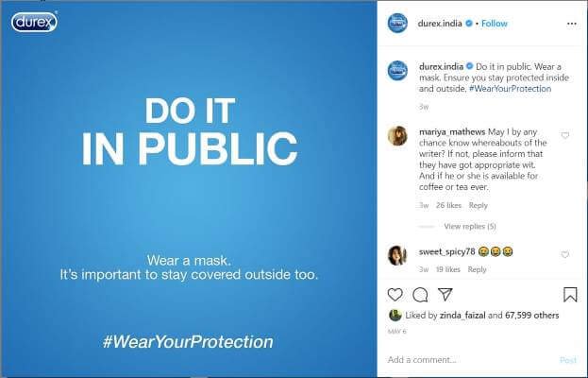This screenshot has width=588, height=378.
Task: Open the zinda_faizal profile link
Action: pyautogui.click(x=462, y=316)
